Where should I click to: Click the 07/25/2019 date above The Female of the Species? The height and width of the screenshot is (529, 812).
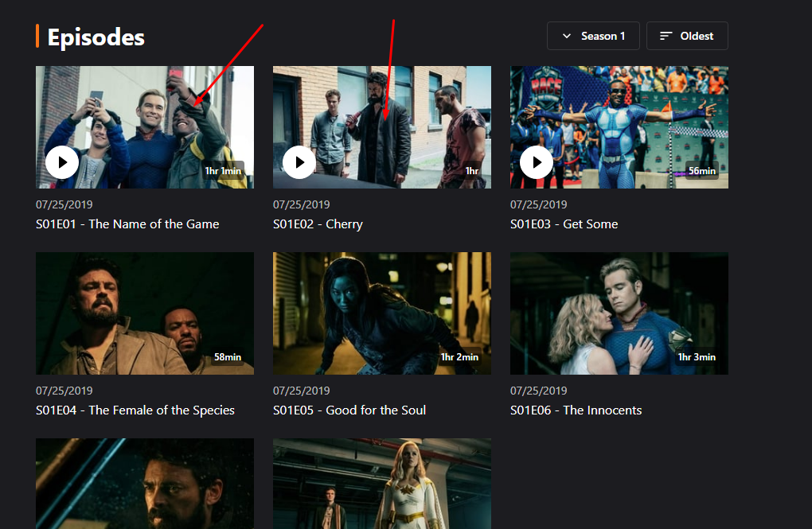64,391
